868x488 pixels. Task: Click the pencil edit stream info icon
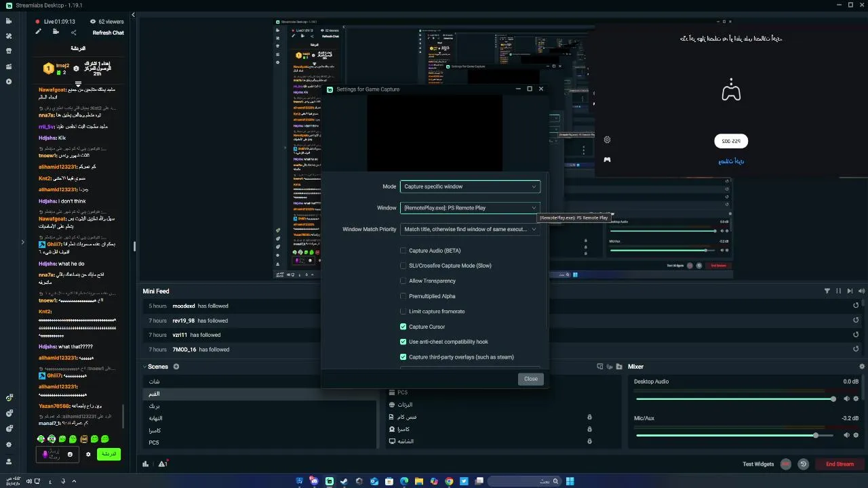(x=39, y=32)
